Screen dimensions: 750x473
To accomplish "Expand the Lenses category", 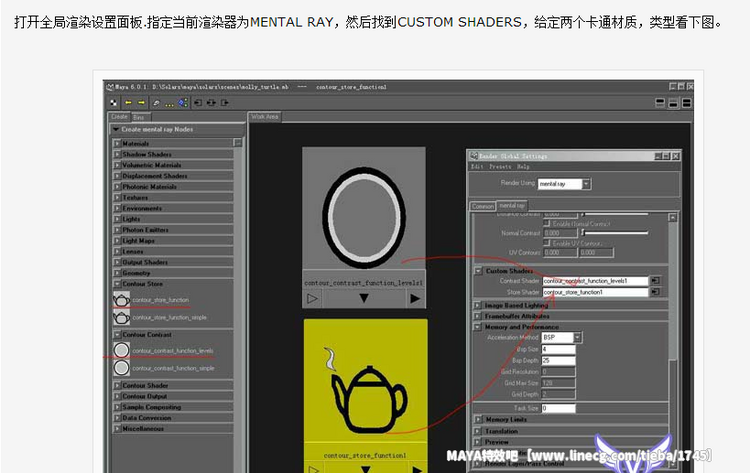I will coord(117,251).
